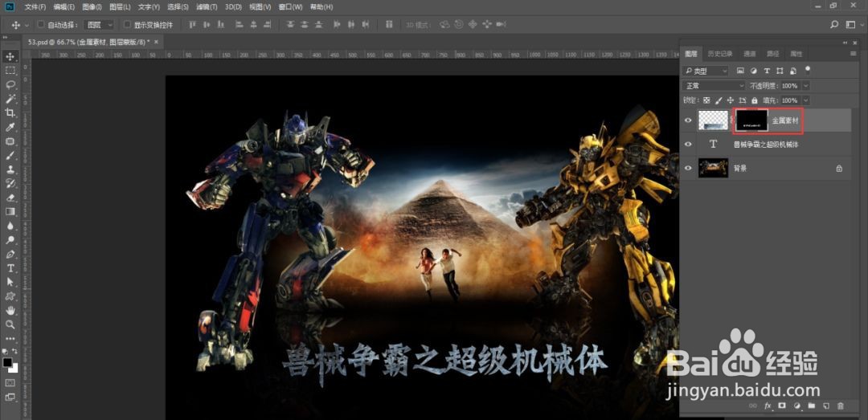Select the Rectangular Marquee tool
This screenshot has width=868, height=420.
tap(10, 71)
